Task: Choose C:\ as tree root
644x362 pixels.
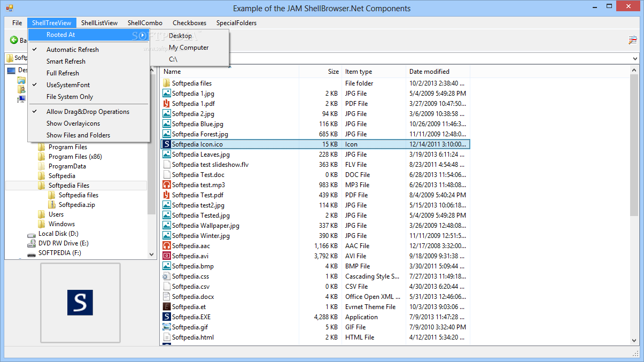Action: 190,59
